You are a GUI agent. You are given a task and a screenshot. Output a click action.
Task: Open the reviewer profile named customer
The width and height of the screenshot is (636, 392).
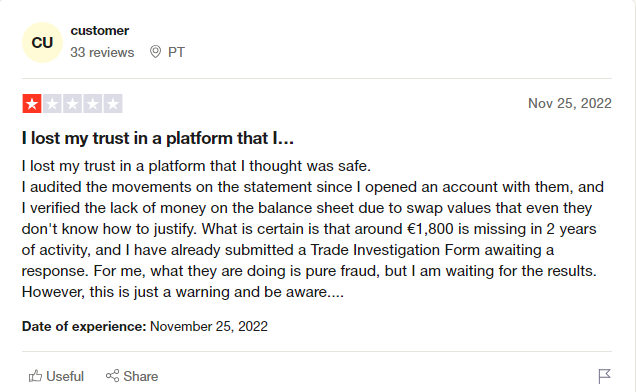click(x=100, y=30)
